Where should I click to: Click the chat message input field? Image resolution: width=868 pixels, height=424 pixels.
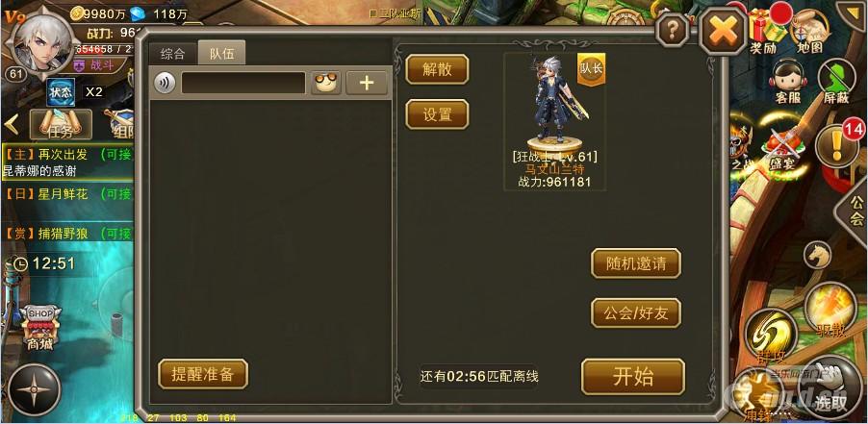point(243,83)
